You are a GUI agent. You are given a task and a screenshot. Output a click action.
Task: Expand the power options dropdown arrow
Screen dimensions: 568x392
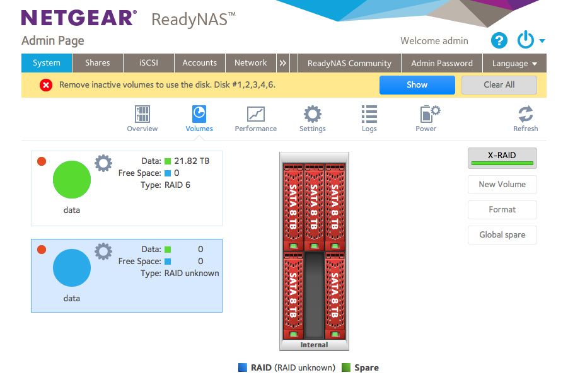pos(542,41)
